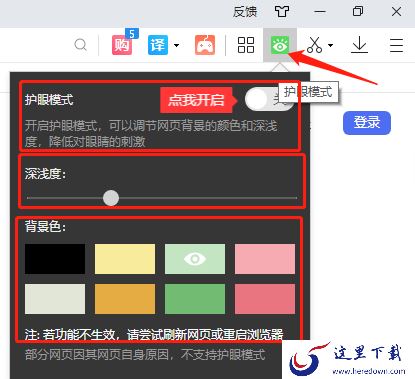
Task: Choose the orange background color
Action: (125, 299)
